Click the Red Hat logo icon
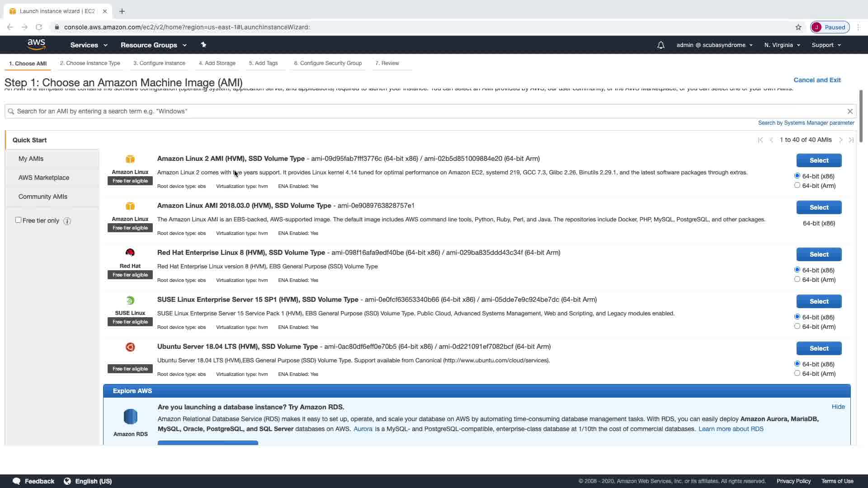Viewport: 868px width, 488px height. coord(130,253)
